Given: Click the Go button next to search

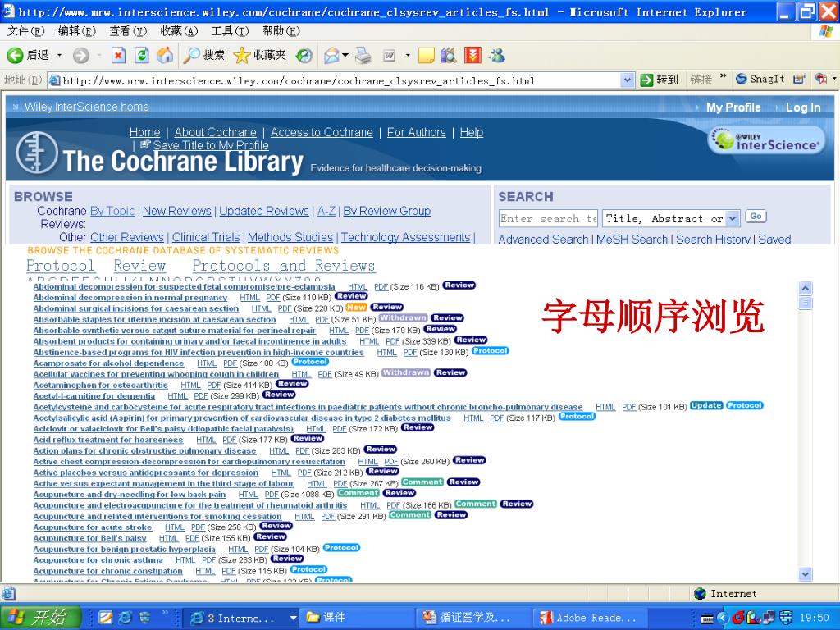Looking at the screenshot, I should click(756, 217).
